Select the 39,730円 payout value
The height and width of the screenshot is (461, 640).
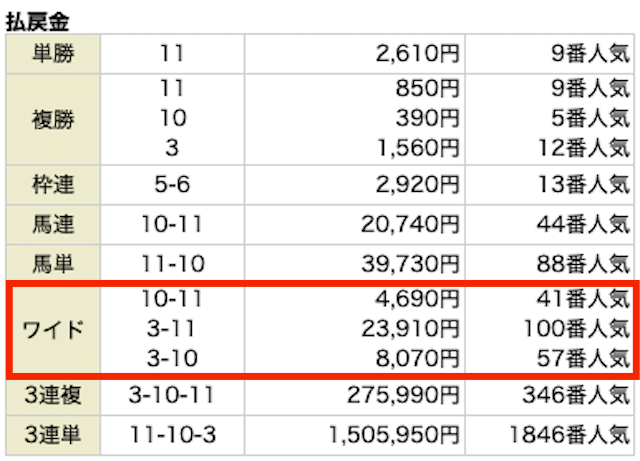[410, 264]
